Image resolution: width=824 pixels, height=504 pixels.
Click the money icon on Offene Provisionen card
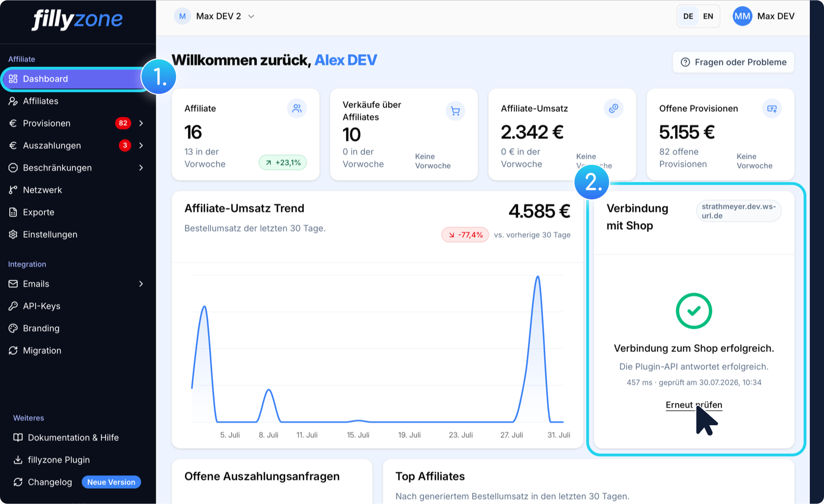772,109
